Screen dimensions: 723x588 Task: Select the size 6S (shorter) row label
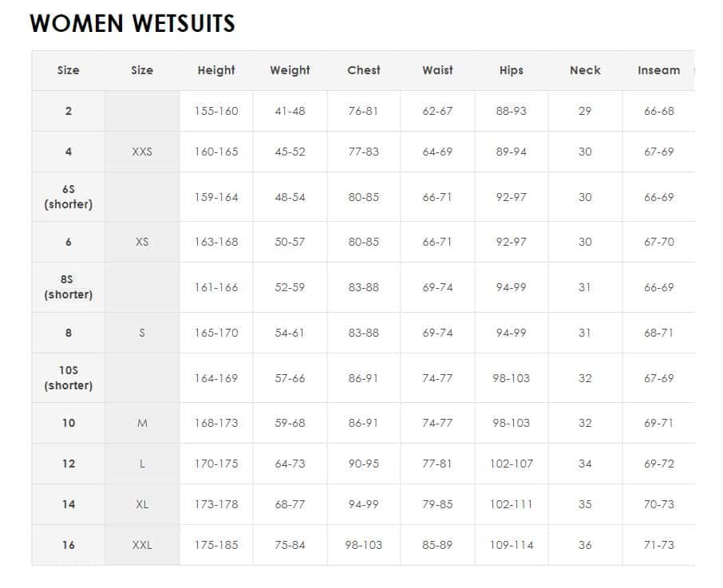tap(69, 197)
